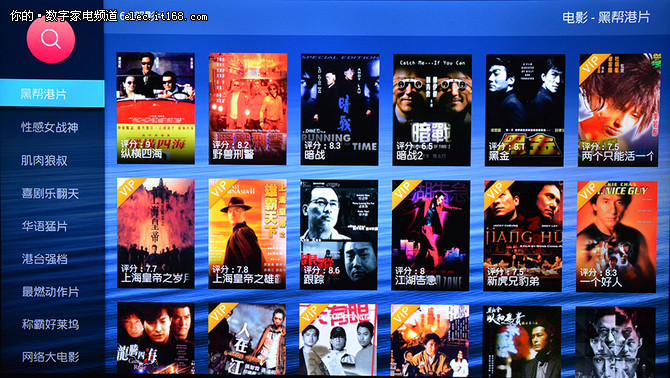Click the 江湖告急 VIP poster
Screen dimensions: 670x378
pos(431,235)
